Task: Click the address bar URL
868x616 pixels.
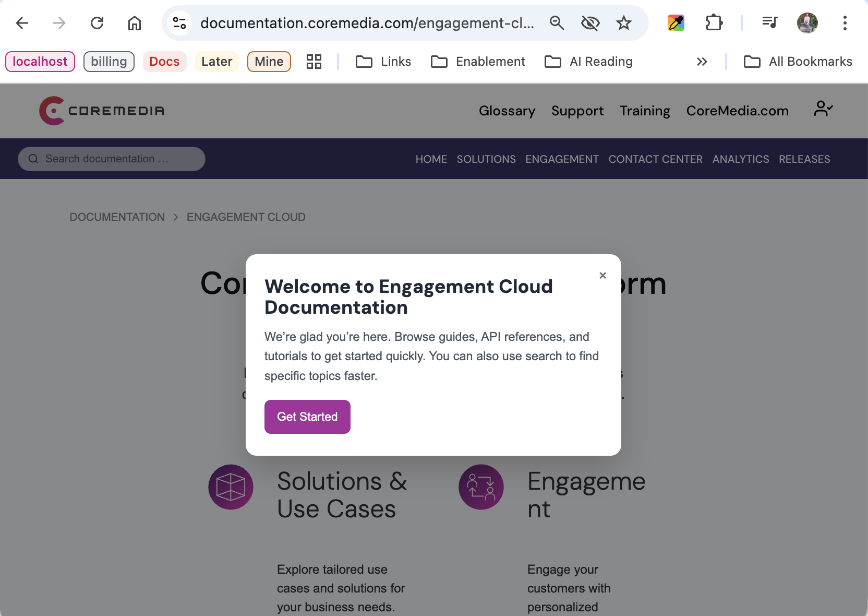Action: point(367,23)
